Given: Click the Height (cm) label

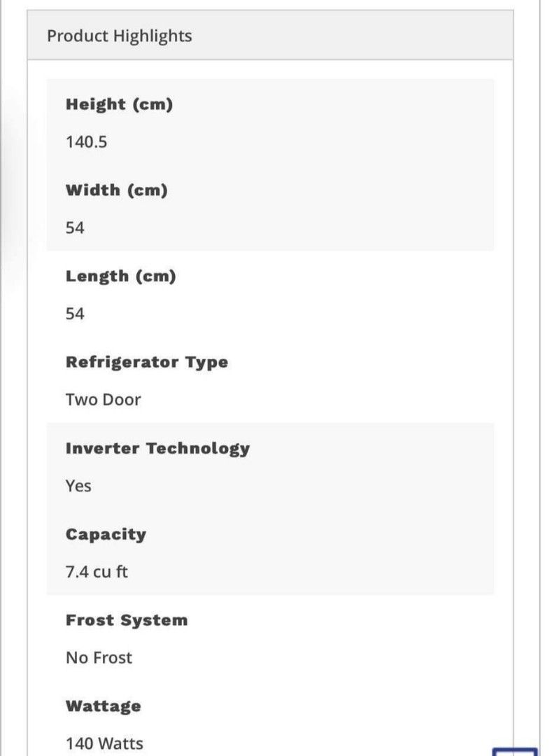Looking at the screenshot, I should pyautogui.click(x=119, y=104).
